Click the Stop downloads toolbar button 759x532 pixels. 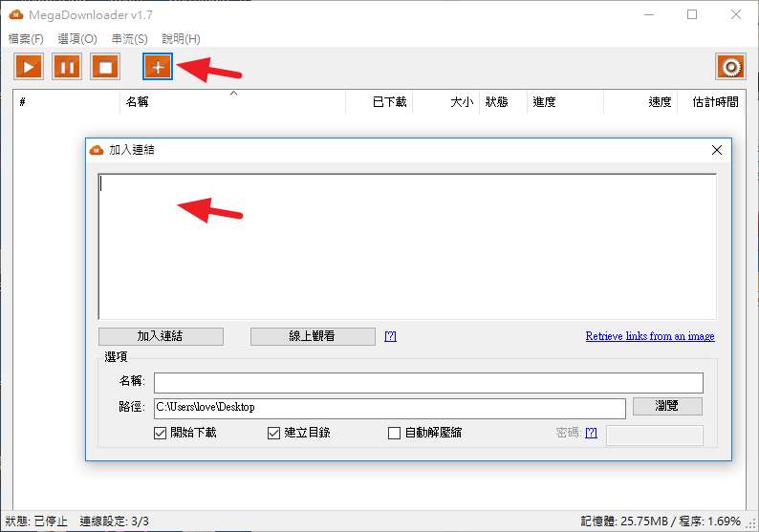tap(105, 67)
